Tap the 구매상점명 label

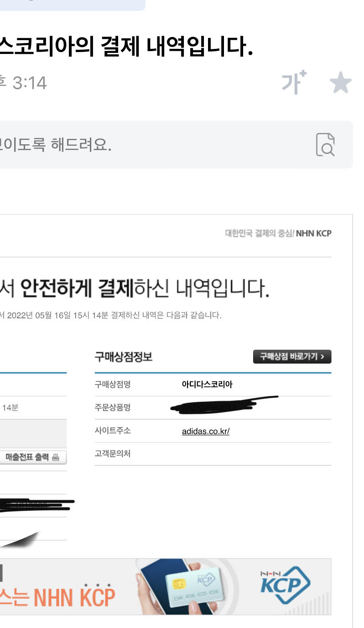click(x=113, y=385)
